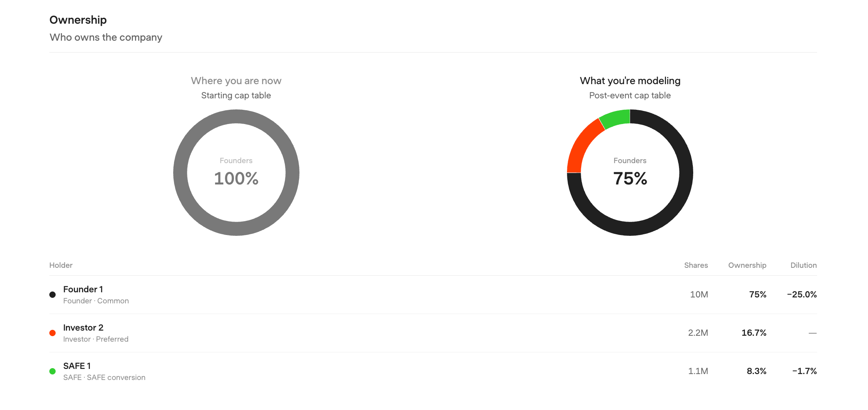
Task: Click the 16.7% ownership value for Investor 2
Action: [x=754, y=333]
